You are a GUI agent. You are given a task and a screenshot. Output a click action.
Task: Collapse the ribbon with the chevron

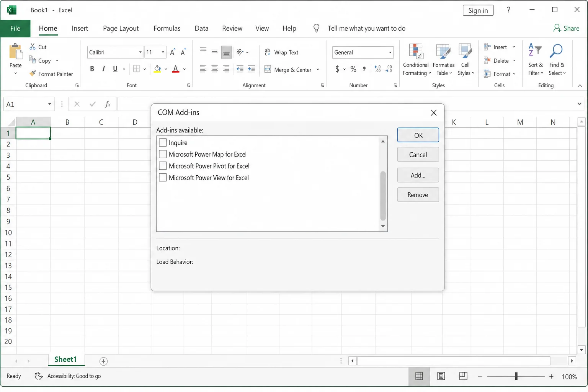pos(580,86)
